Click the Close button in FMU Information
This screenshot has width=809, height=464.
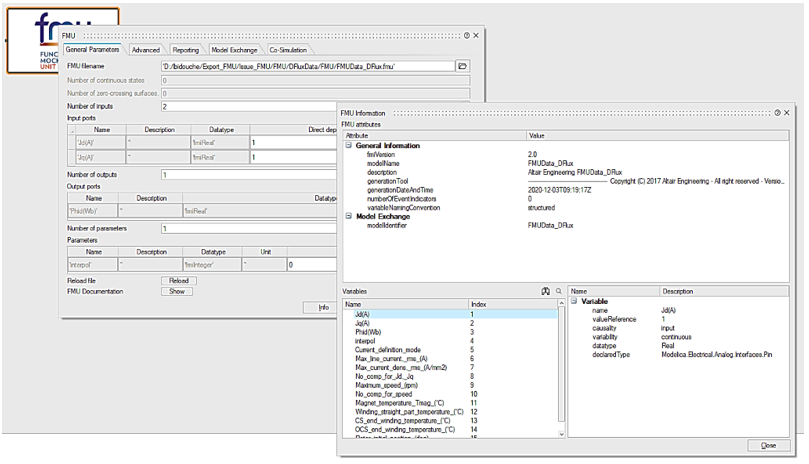[x=768, y=445]
